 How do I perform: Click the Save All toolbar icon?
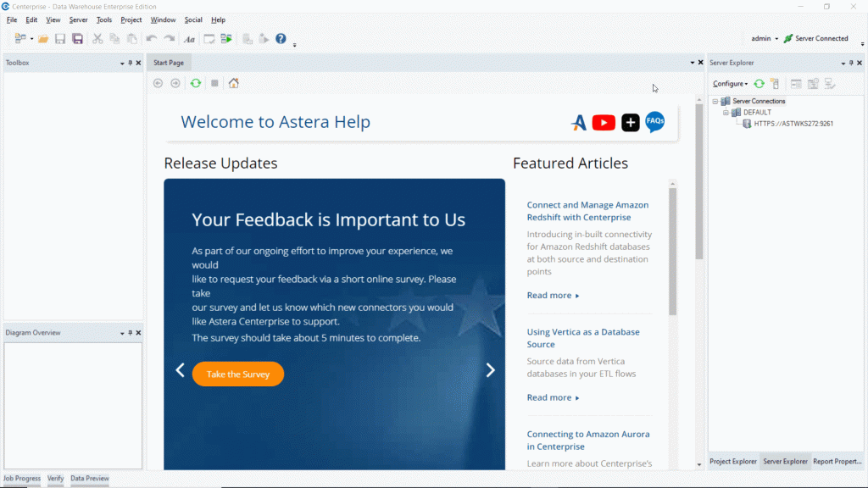[x=77, y=39]
